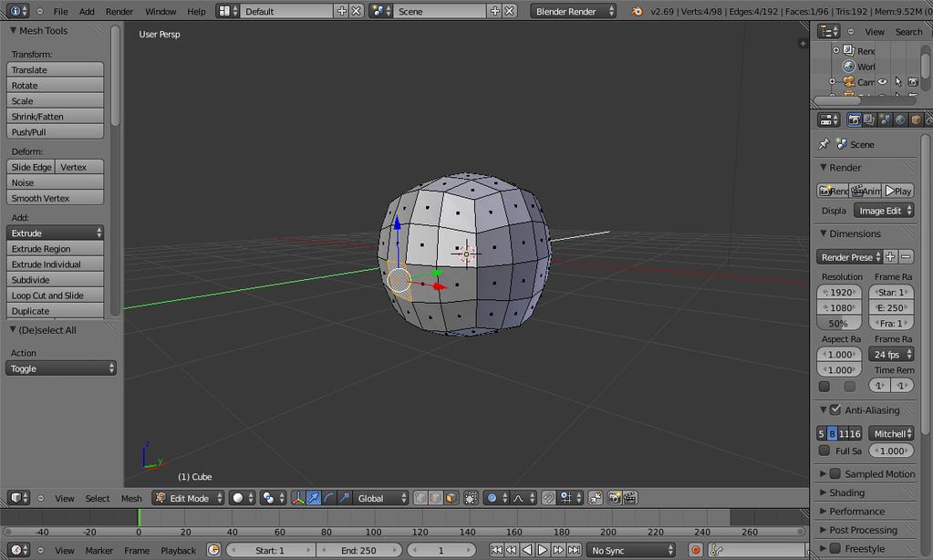The width and height of the screenshot is (933, 560).
Task: Open the Global orientation dropdown
Action: click(x=381, y=498)
